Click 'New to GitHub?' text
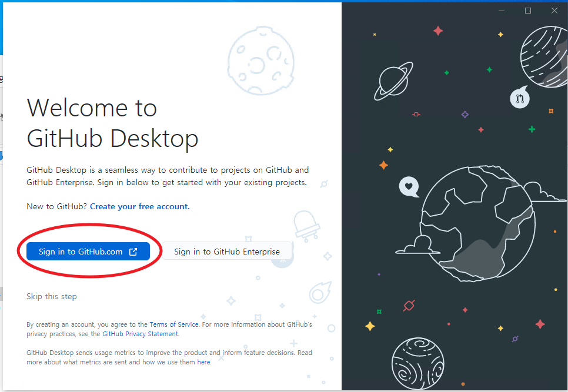 click(x=56, y=206)
